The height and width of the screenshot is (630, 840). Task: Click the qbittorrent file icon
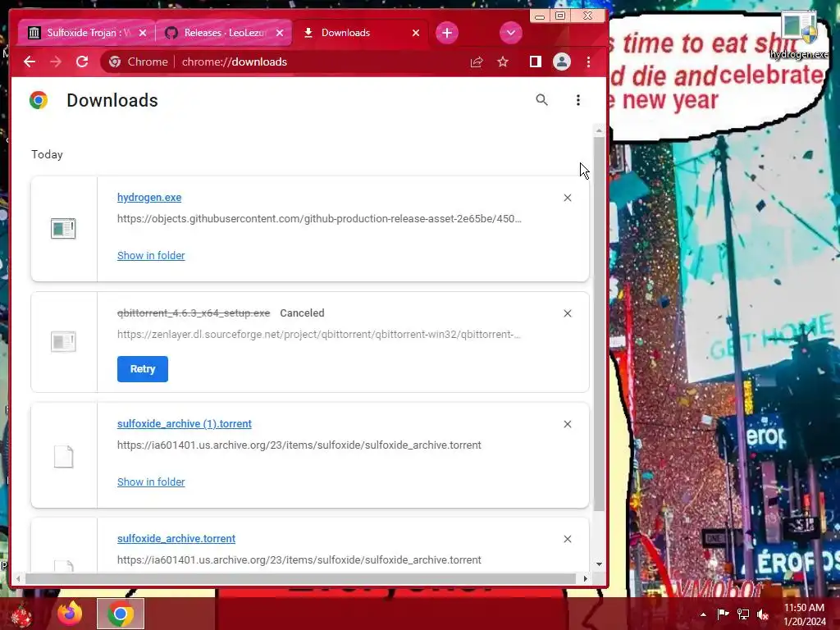63,342
